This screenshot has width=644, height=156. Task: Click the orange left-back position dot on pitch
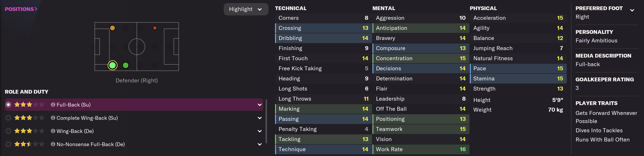(x=113, y=28)
